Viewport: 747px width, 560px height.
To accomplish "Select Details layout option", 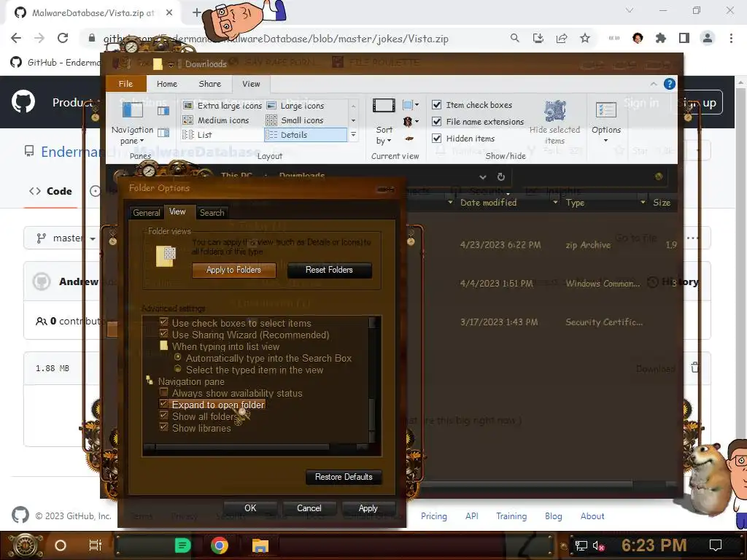I will point(306,135).
